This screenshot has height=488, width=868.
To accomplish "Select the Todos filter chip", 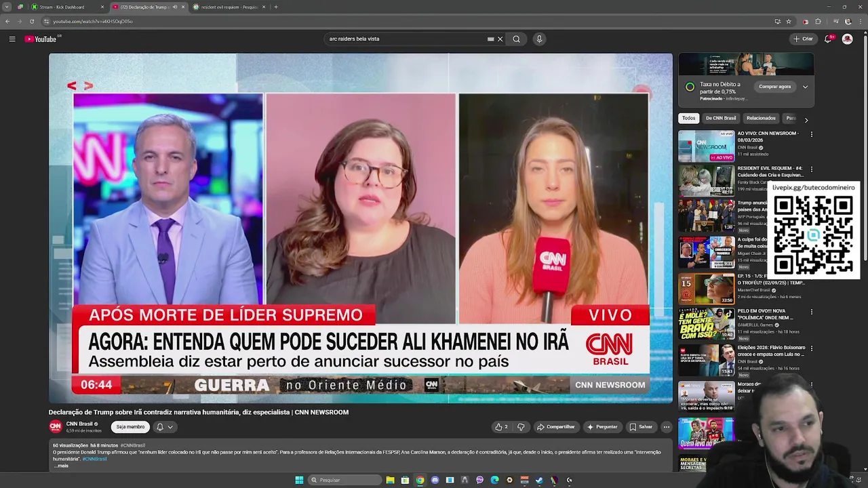I will click(689, 118).
